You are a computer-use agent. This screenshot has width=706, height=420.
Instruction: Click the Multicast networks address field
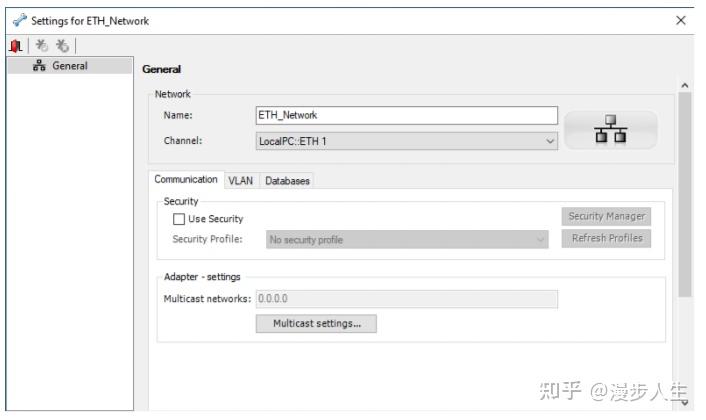tap(406, 299)
